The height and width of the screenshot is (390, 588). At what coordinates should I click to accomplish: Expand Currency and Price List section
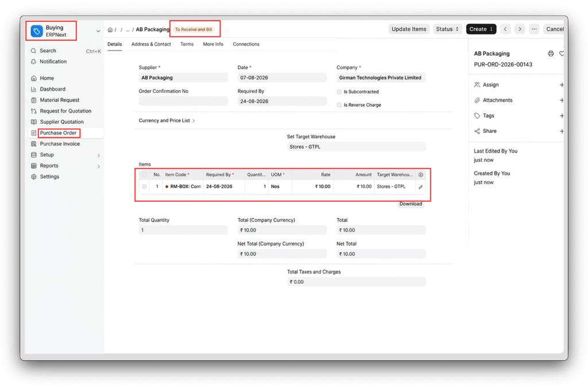[x=167, y=120]
